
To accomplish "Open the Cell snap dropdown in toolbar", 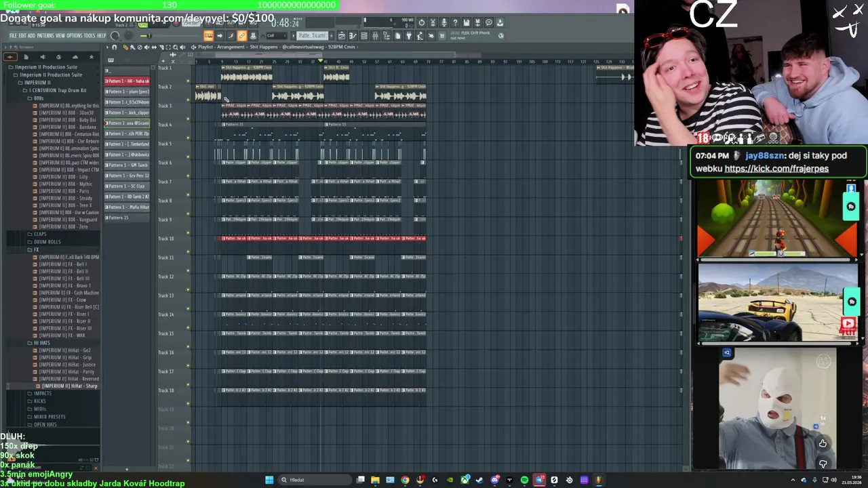I will click(x=277, y=36).
